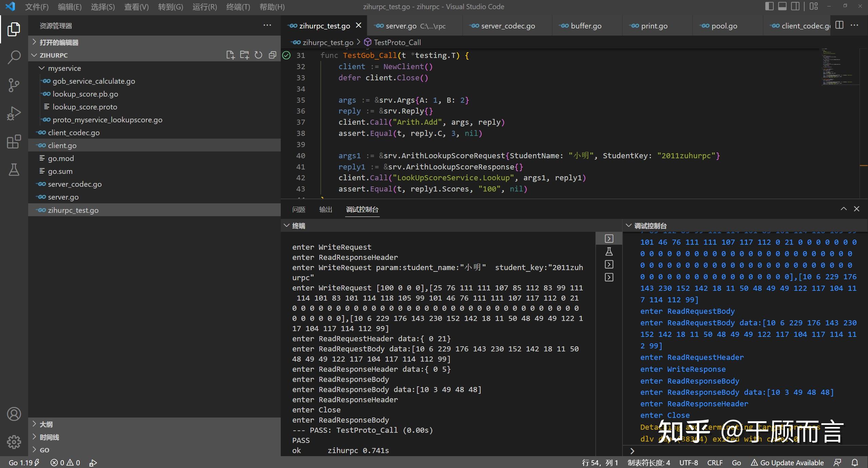Click the Refresh Explorer icon
The image size is (868, 468).
pos(259,55)
